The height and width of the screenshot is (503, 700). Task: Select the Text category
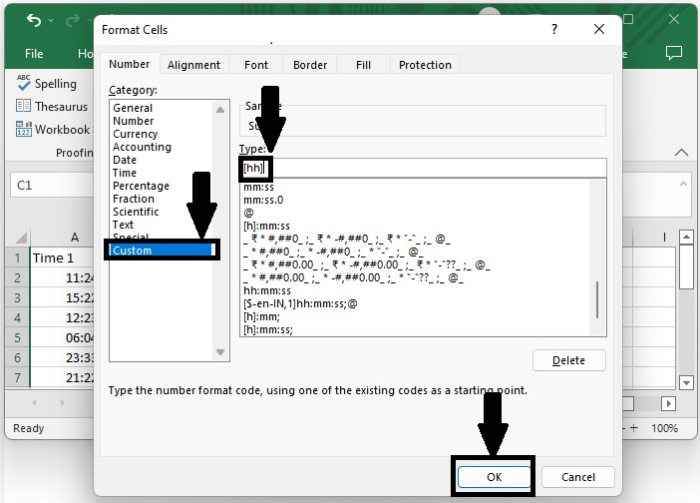coord(123,224)
